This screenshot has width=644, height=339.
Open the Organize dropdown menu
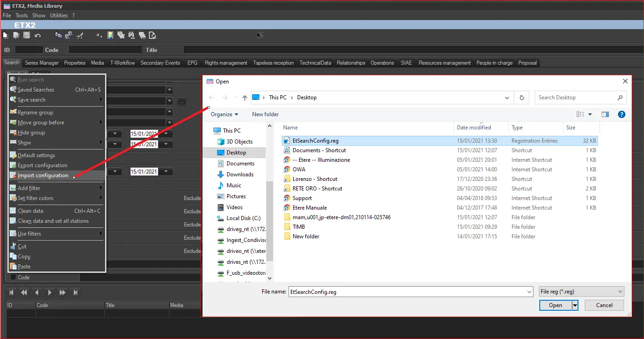click(x=224, y=114)
